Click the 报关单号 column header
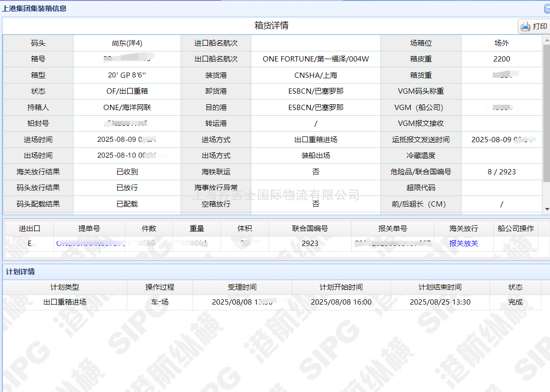550x392 pixels. point(392,229)
